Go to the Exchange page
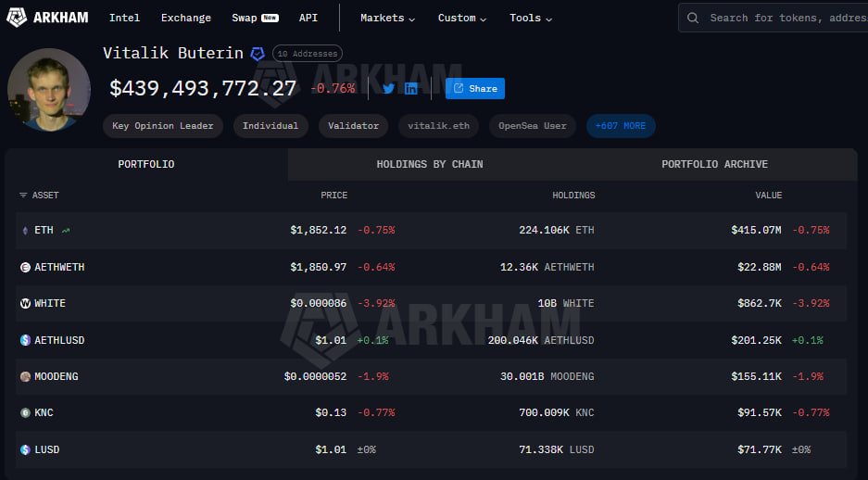The image size is (868, 480). (x=186, y=18)
